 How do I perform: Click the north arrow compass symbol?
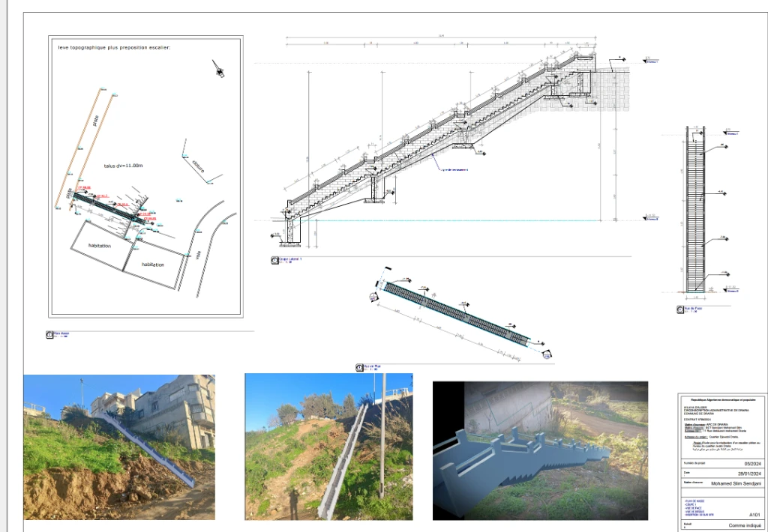coord(219,69)
